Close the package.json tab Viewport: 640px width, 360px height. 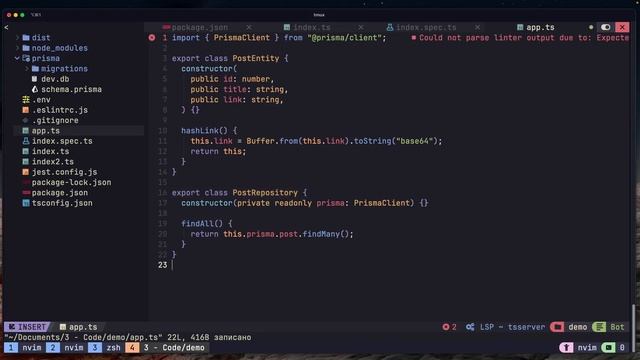point(249,27)
